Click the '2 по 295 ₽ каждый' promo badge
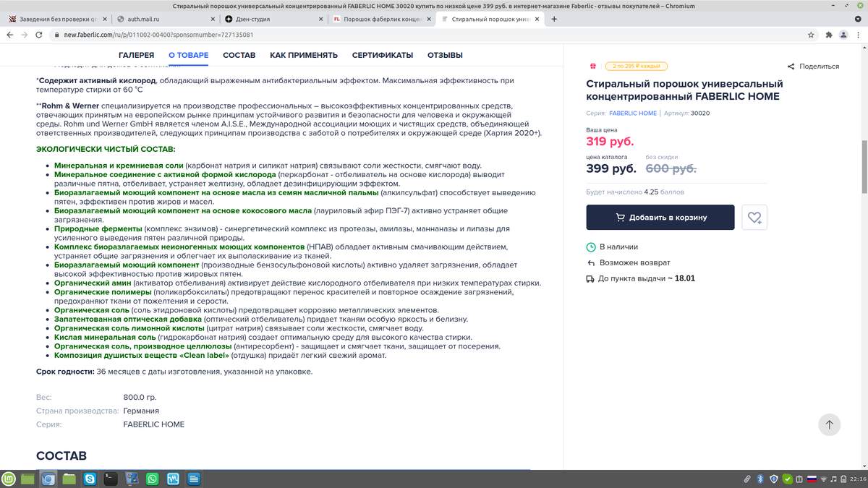 point(637,66)
